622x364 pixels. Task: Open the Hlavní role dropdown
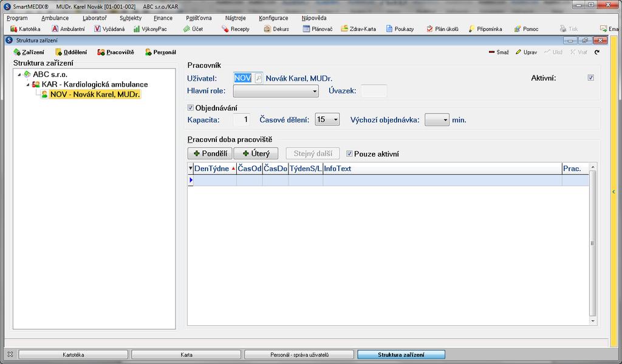(x=276, y=91)
